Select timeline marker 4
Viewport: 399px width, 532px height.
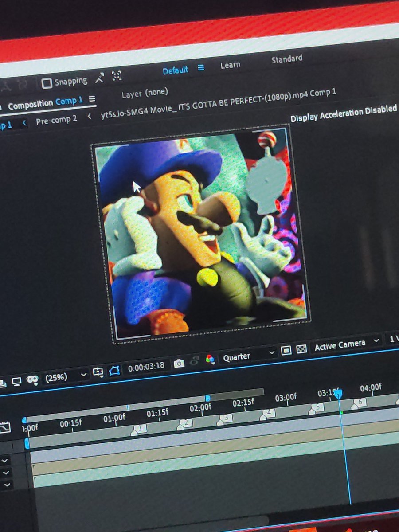point(267,414)
